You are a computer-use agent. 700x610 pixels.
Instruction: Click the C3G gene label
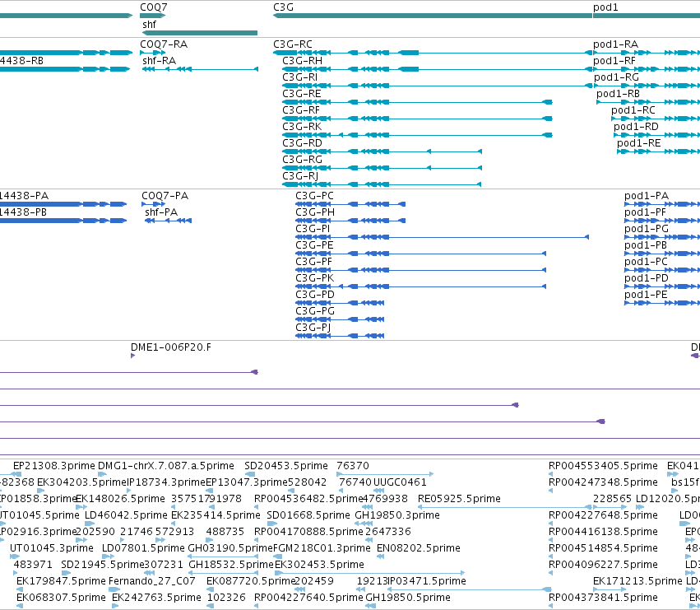[283, 7]
